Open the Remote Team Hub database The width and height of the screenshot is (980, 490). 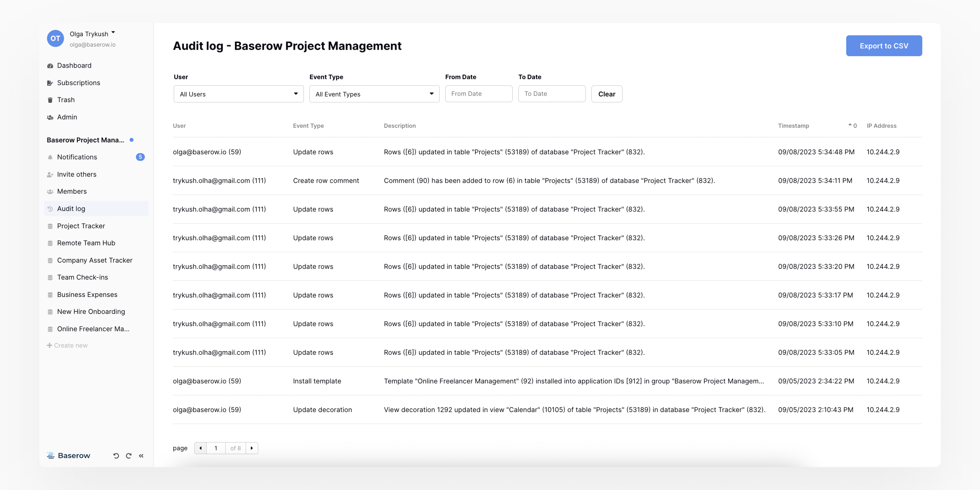point(86,243)
